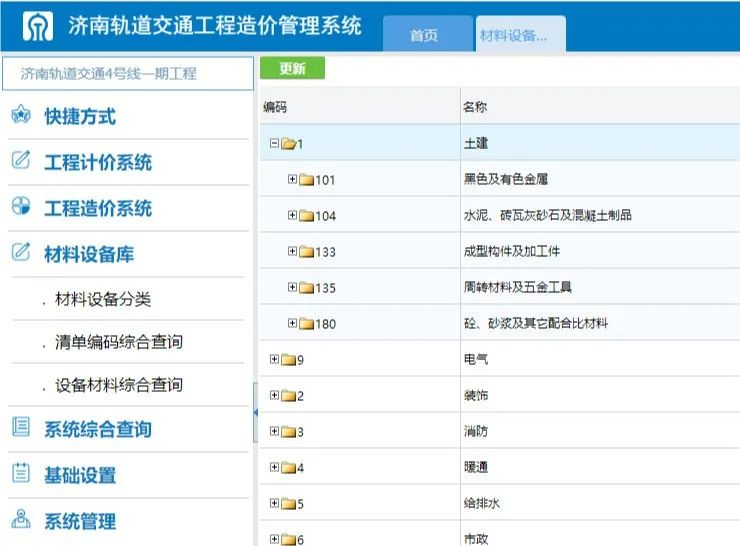Expand tree node 9 电气
This screenshot has height=546, width=740.
pos(274,360)
